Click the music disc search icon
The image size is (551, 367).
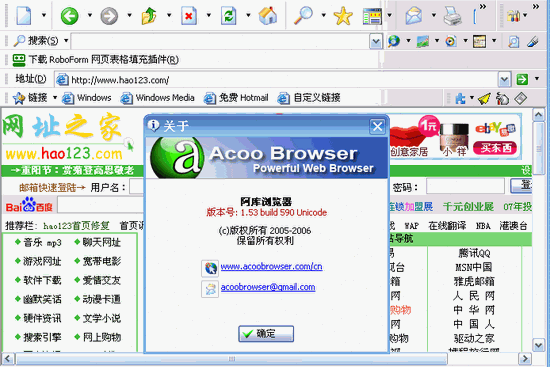click(451, 41)
